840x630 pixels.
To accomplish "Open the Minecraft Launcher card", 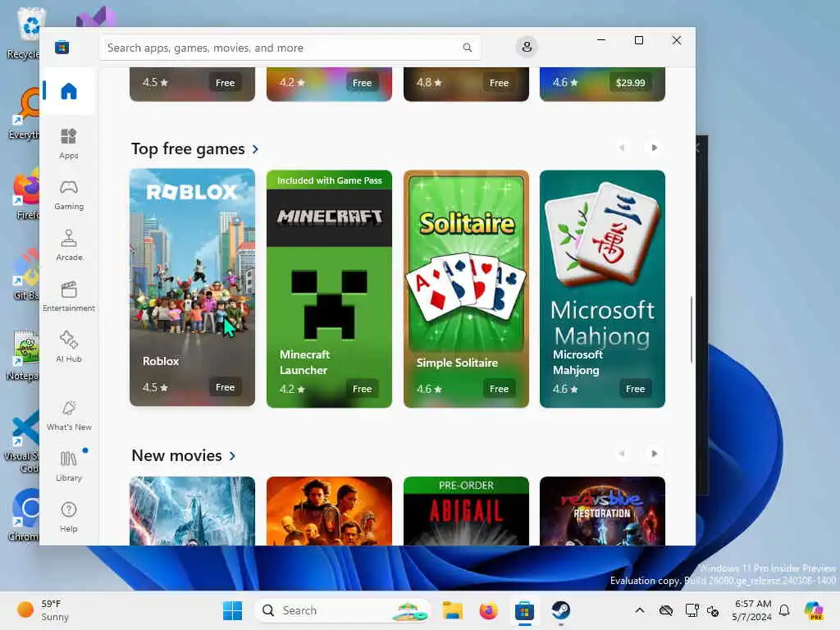I will click(329, 289).
